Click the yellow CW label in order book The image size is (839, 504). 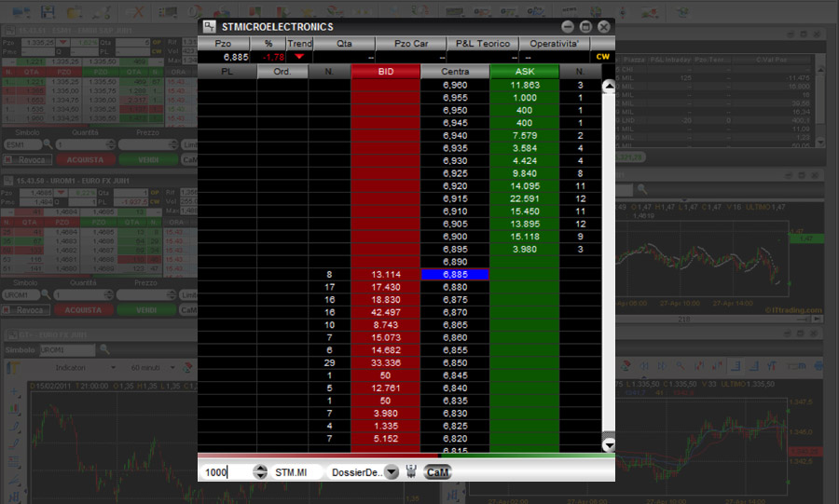click(x=602, y=56)
